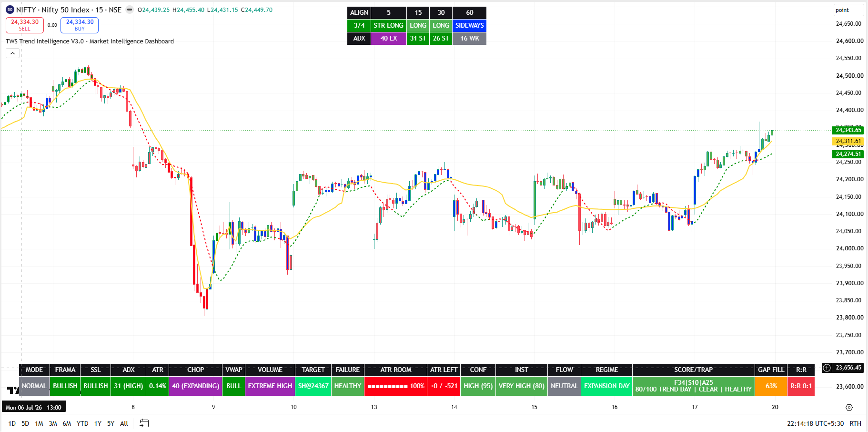
Task: Open chart scale settings gear icon
Action: coord(849,407)
